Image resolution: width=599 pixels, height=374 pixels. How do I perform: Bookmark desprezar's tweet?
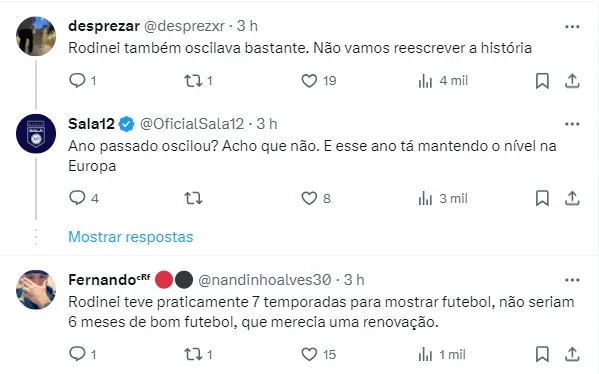pyautogui.click(x=542, y=81)
